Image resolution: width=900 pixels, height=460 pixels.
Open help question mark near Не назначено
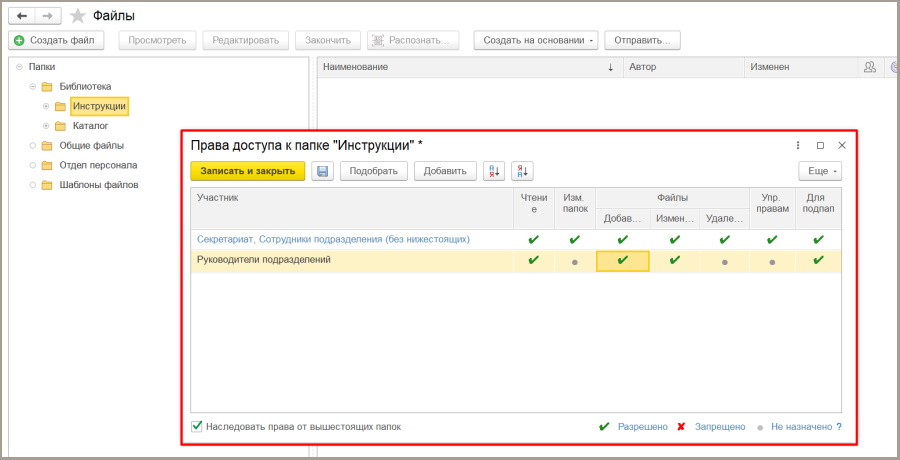839,427
